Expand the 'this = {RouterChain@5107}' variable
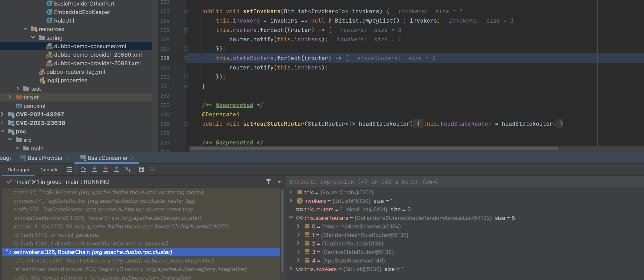 [291, 192]
